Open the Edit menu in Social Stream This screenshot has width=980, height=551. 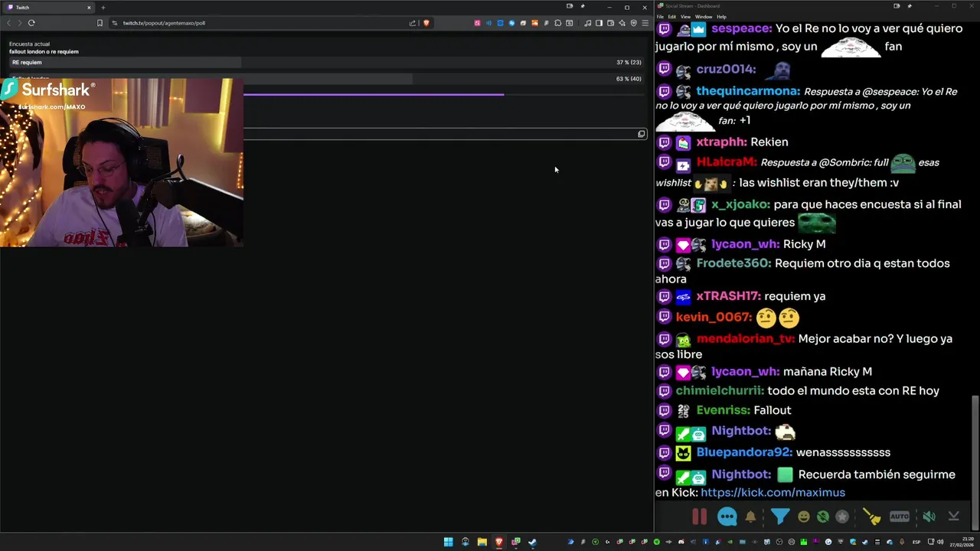pos(671,16)
